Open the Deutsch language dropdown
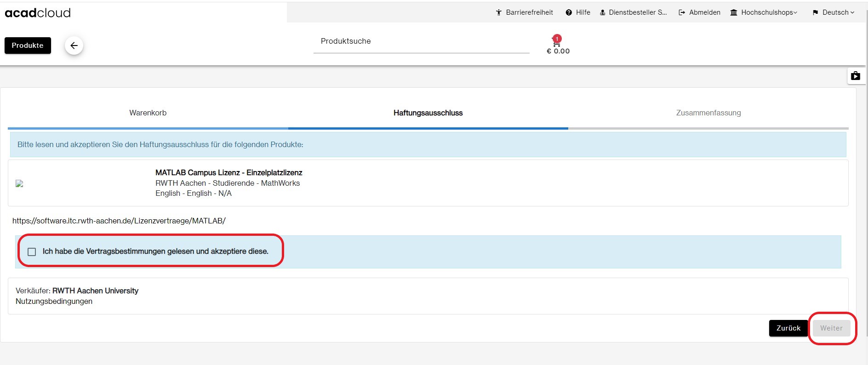 [x=834, y=12]
